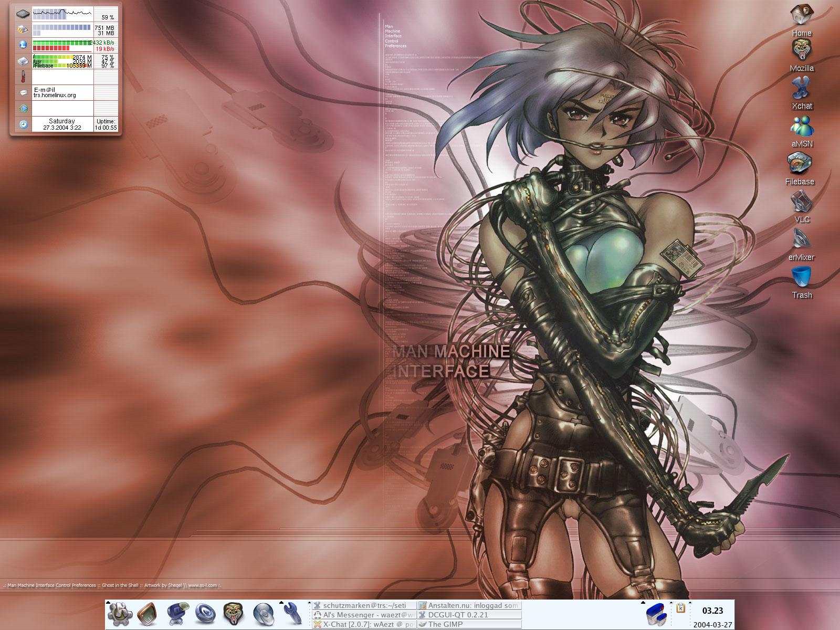Click the panel clock showing 03.23
The image size is (840, 630).
pyautogui.click(x=712, y=611)
